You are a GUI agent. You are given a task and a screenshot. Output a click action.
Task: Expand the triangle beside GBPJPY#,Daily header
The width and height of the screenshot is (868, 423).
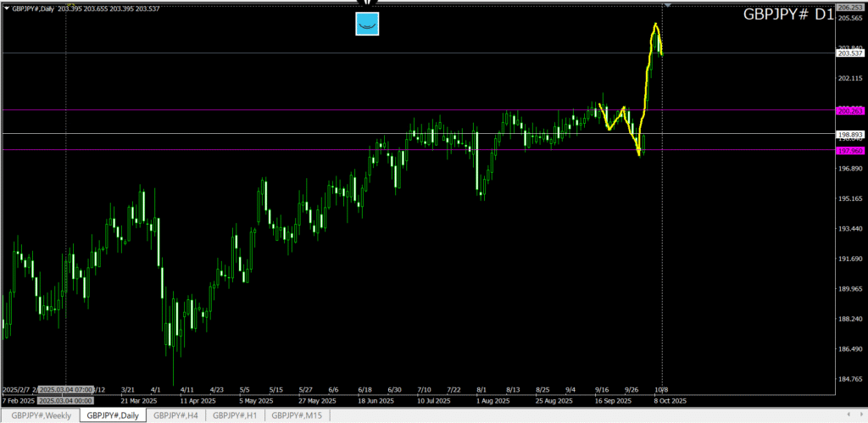(5, 8)
